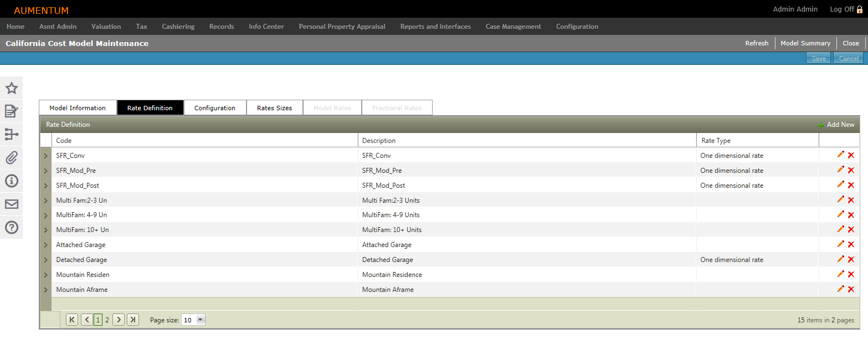Screen dimensions: 868x339
Task: Switch to the Configuration tab
Action: click(214, 108)
